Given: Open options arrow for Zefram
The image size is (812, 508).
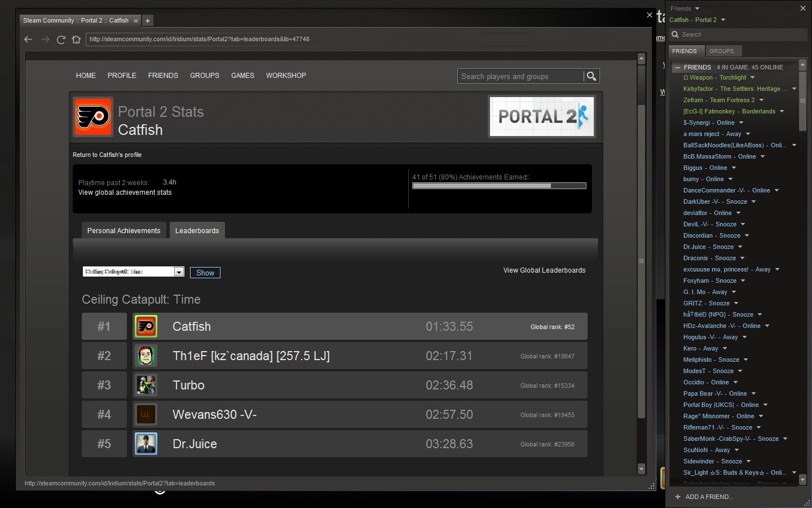Looking at the screenshot, I should 761,100.
